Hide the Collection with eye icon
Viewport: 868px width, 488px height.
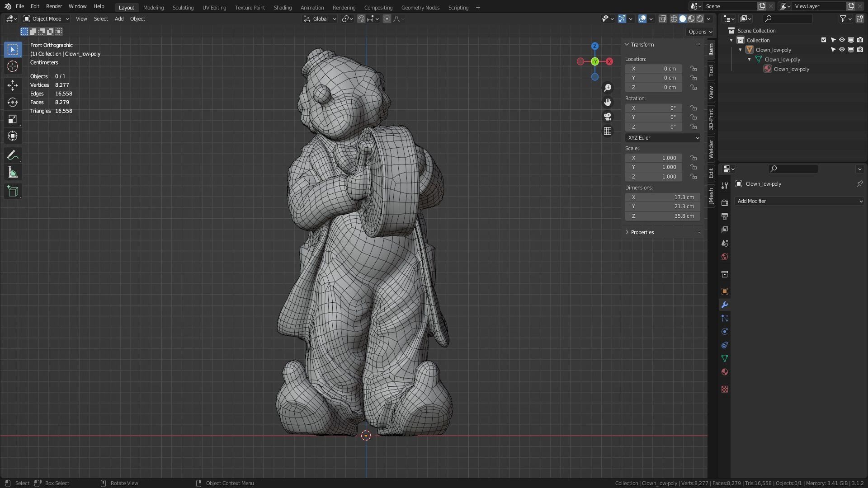click(842, 40)
